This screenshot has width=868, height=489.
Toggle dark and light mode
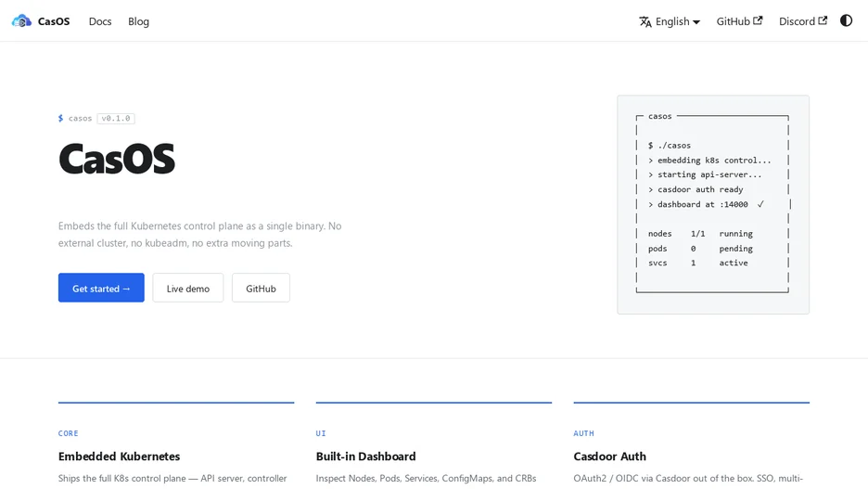846,20
